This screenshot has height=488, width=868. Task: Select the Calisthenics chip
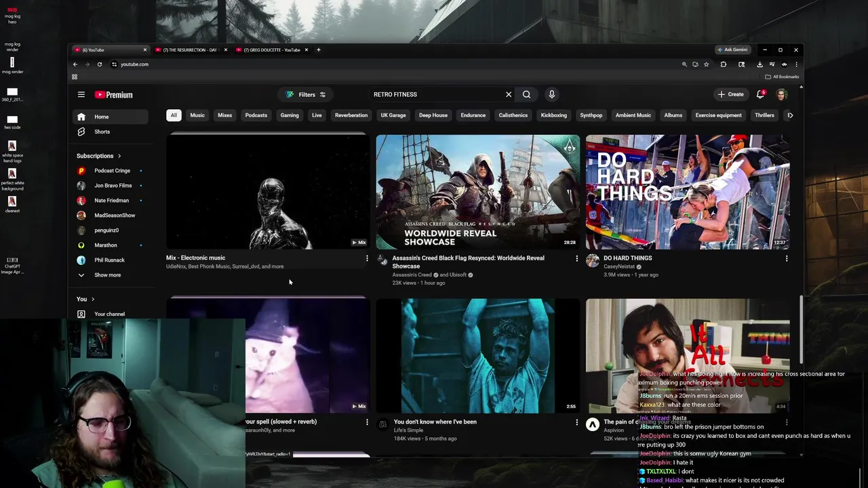coord(513,115)
